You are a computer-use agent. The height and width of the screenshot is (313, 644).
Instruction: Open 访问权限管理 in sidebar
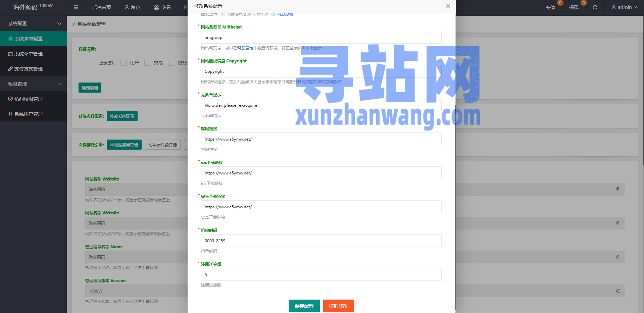coord(33,99)
